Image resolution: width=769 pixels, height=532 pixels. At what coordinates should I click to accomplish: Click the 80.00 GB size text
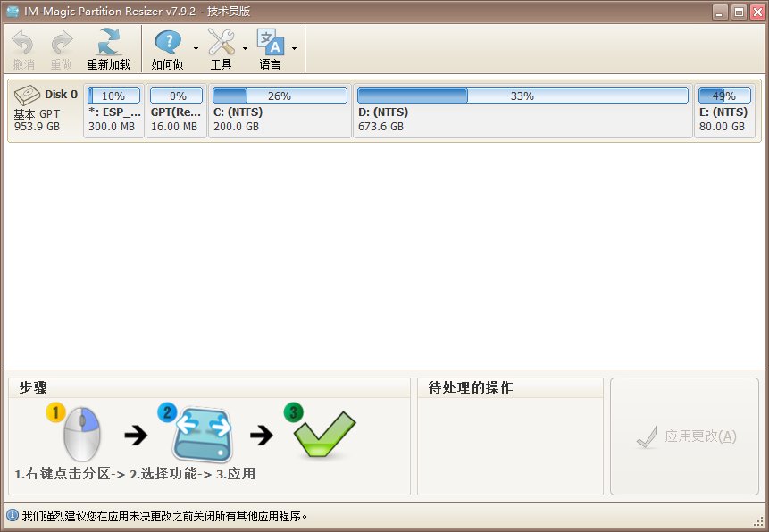(x=722, y=127)
